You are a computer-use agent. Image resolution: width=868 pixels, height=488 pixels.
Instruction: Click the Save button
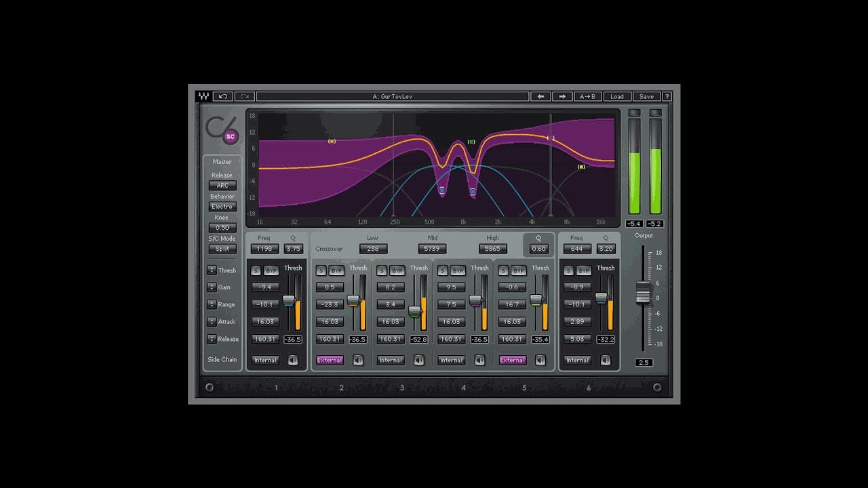tap(646, 96)
